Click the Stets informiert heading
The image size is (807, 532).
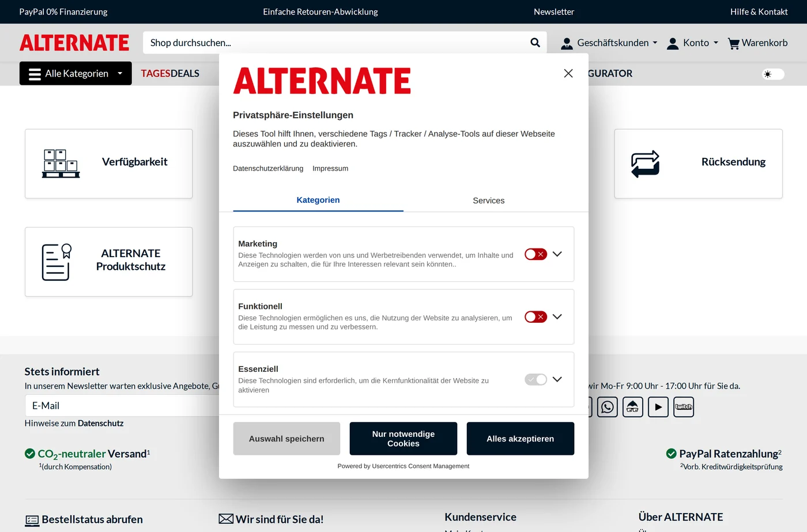(62, 372)
